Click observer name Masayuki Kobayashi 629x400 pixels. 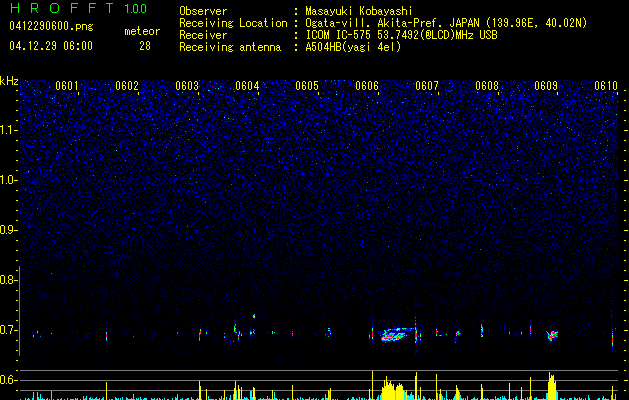(359, 11)
